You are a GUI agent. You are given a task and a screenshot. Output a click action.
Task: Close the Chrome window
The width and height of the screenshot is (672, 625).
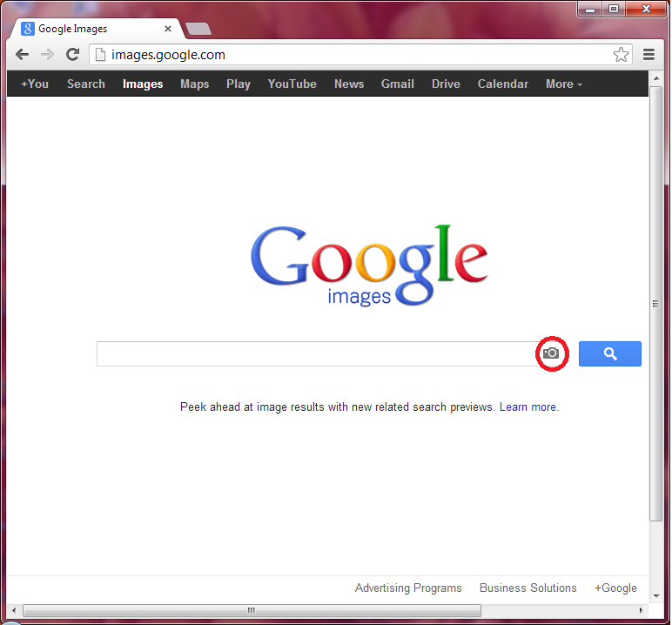[646, 9]
